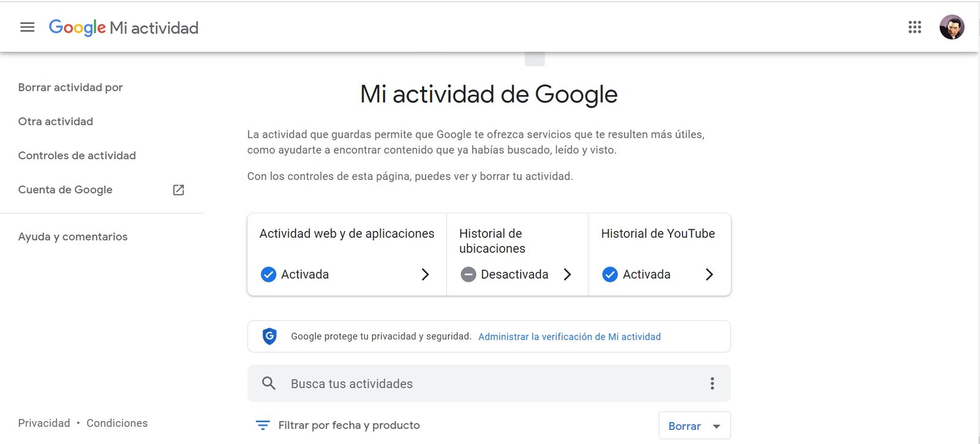Open the Borrar dropdown arrow
The width and height of the screenshot is (980, 444).
[x=716, y=426]
